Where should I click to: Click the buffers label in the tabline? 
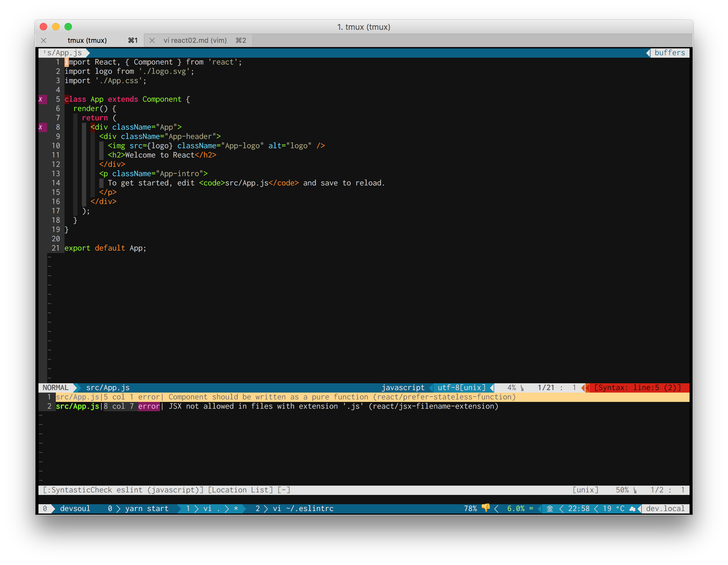669,53
